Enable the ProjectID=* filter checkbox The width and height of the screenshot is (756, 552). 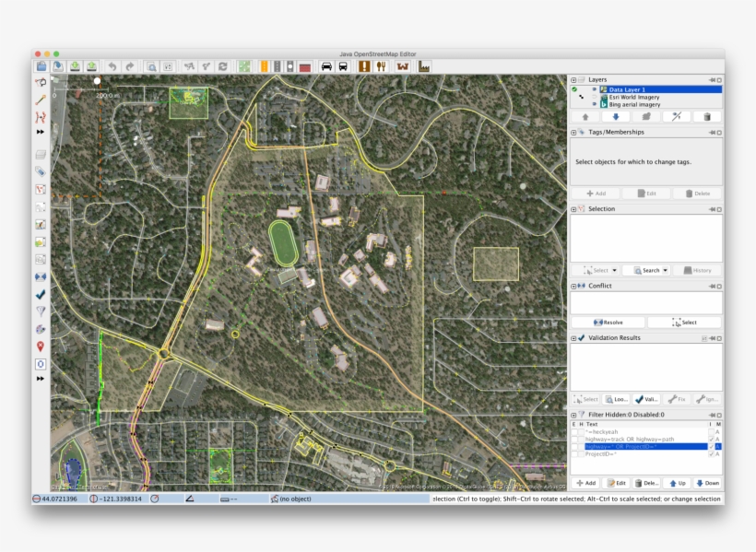(573, 453)
